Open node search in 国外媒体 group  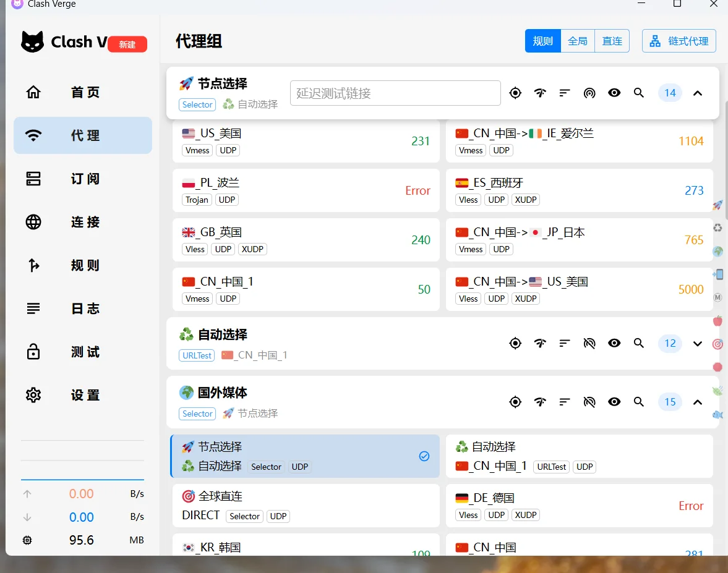point(639,402)
